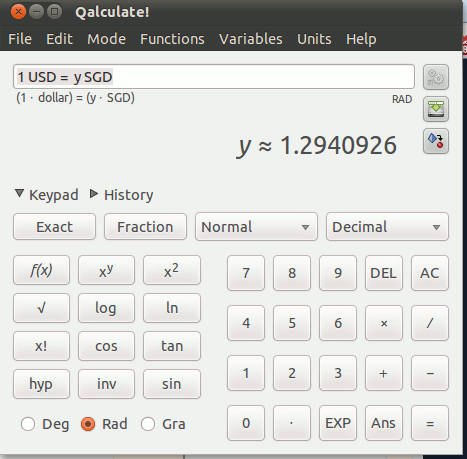Click the RAD status label

(402, 99)
